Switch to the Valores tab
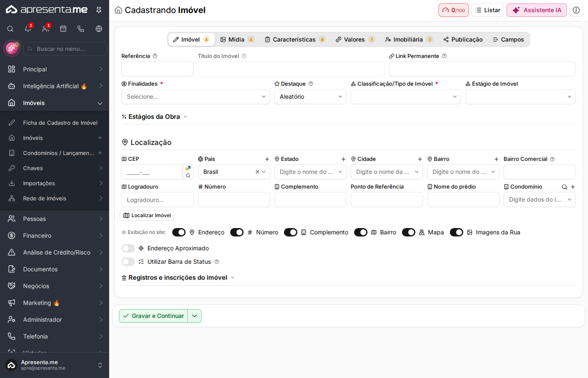588x378 pixels. 355,39
